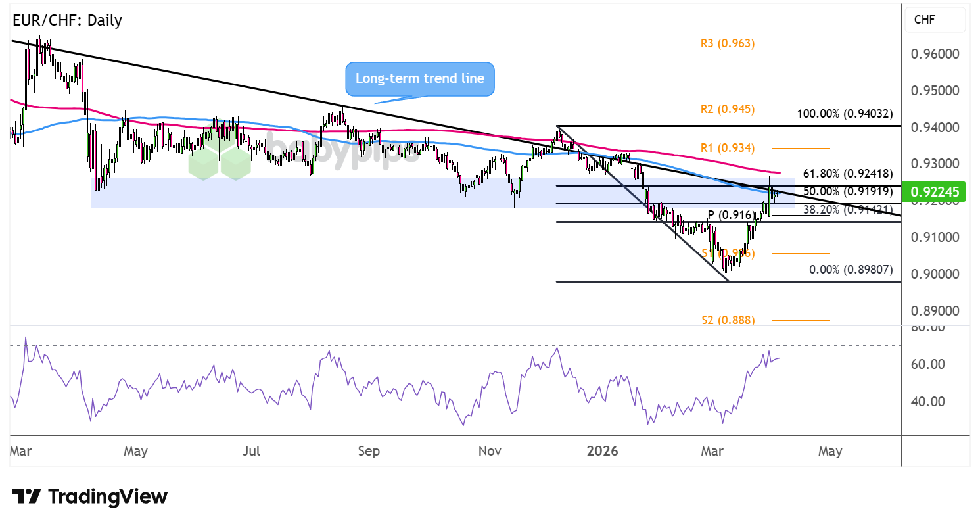Click the 0.95000 price axis value
This screenshot has height=526, width=980.
(935, 90)
